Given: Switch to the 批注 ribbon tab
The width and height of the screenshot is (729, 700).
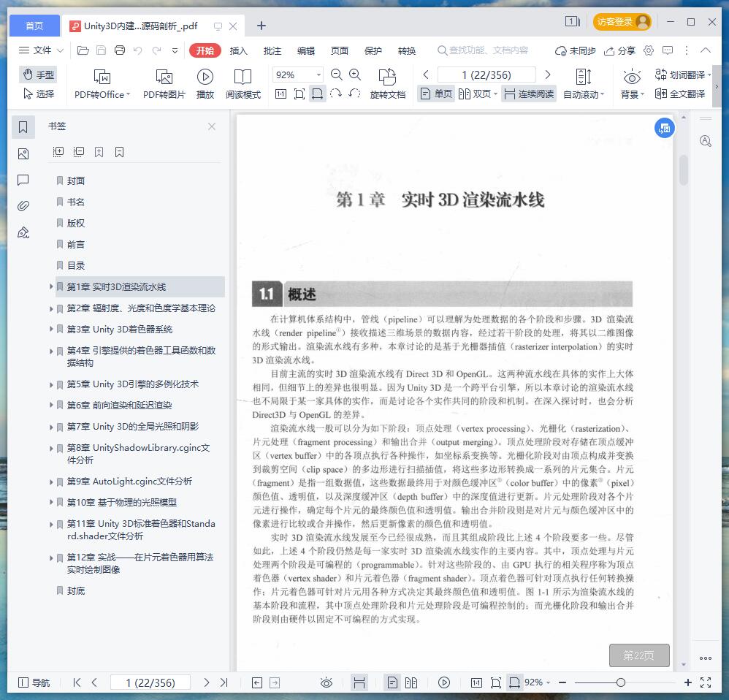Looking at the screenshot, I should (272, 50).
